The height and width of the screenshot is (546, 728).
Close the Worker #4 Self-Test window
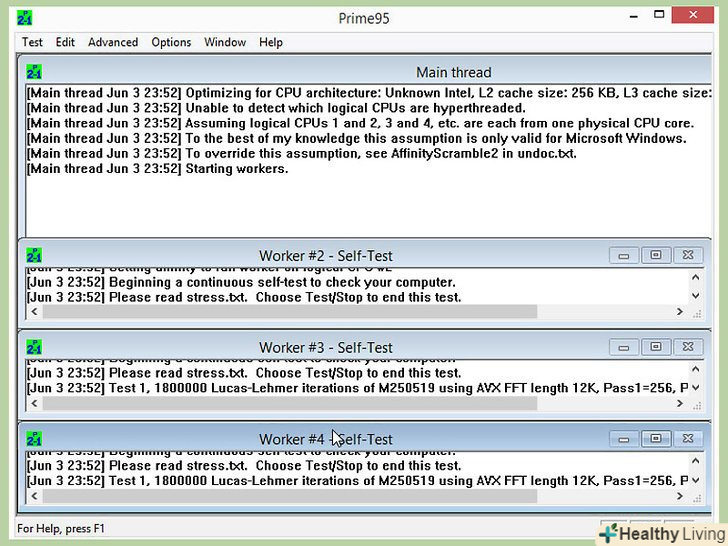click(x=687, y=439)
